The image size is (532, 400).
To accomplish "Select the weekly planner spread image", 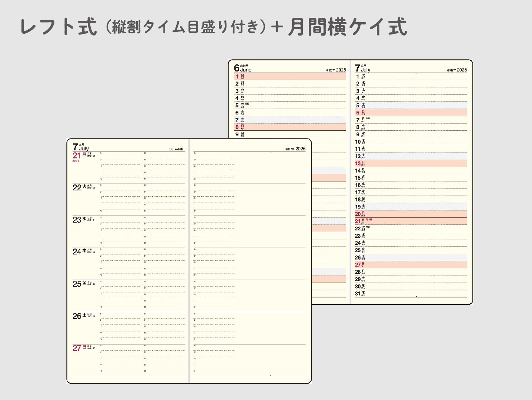I will click(x=189, y=261).
